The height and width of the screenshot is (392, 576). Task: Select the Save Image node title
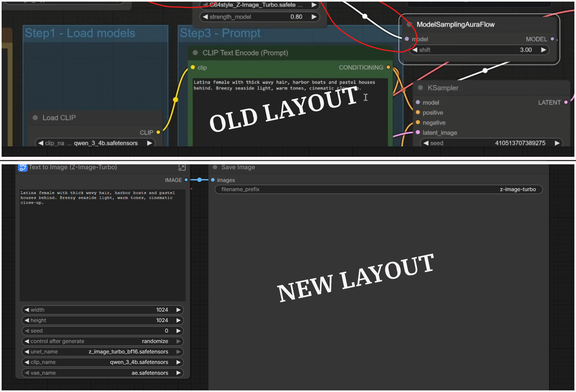(x=238, y=167)
